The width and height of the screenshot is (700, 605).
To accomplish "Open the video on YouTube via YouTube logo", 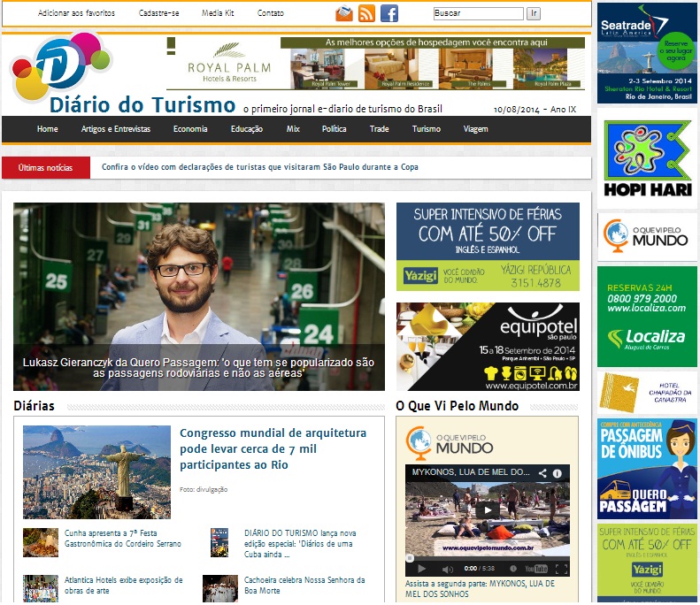I will tap(536, 569).
